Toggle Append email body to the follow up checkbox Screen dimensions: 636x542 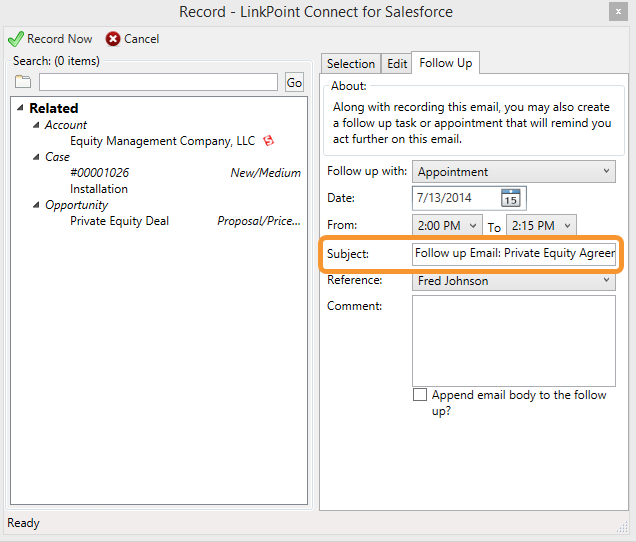420,394
